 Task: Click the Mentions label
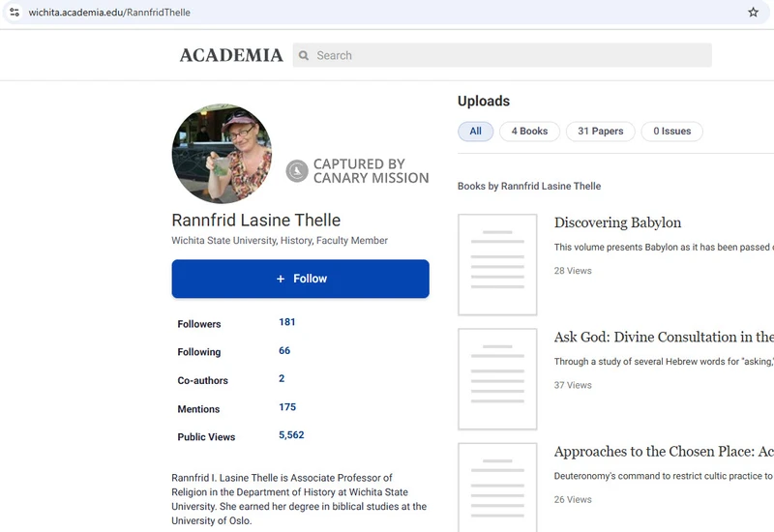click(x=198, y=409)
